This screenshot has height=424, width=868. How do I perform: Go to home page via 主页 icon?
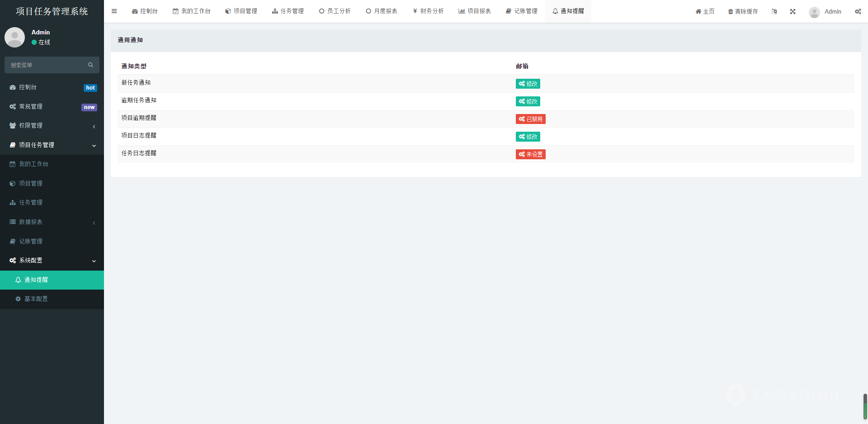[x=705, y=11]
